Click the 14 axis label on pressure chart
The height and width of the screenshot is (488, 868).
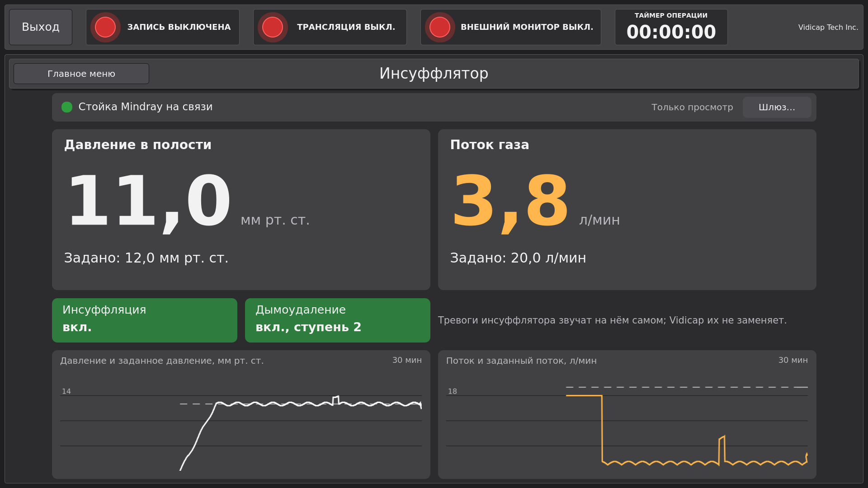point(66,391)
